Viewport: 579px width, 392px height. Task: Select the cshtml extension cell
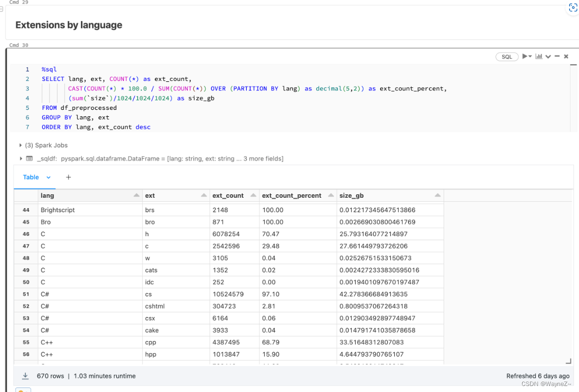click(176, 307)
